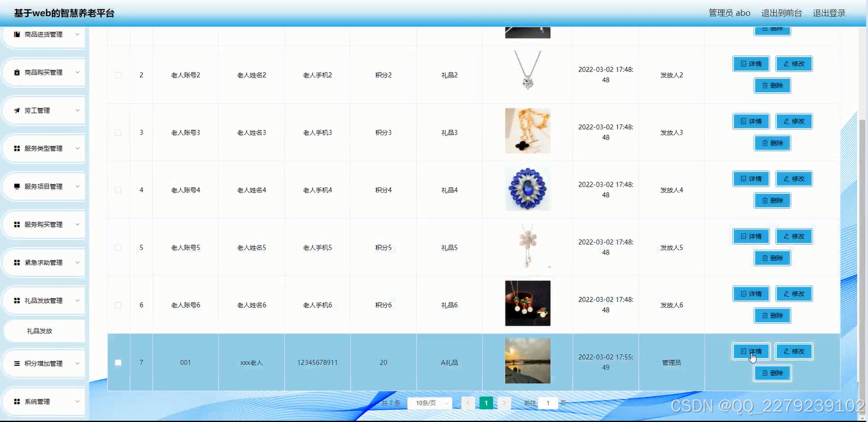Click the 删除 button on row 4

(772, 200)
